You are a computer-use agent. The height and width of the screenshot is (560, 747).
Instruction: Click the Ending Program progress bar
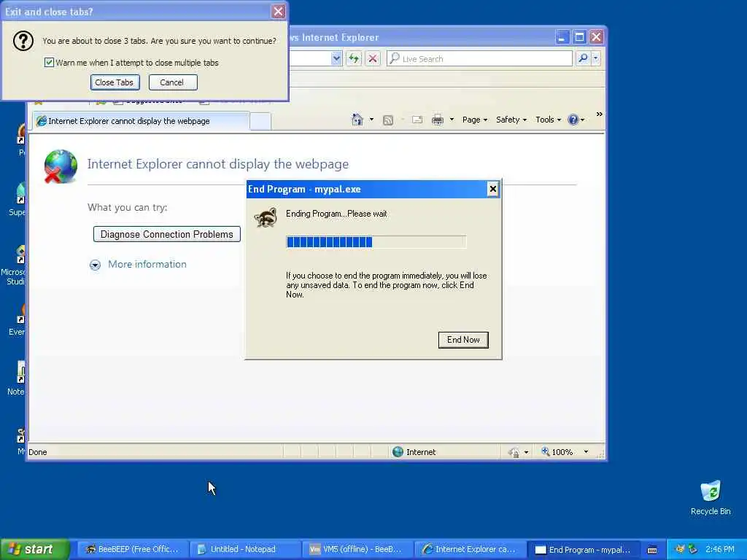tap(376, 242)
